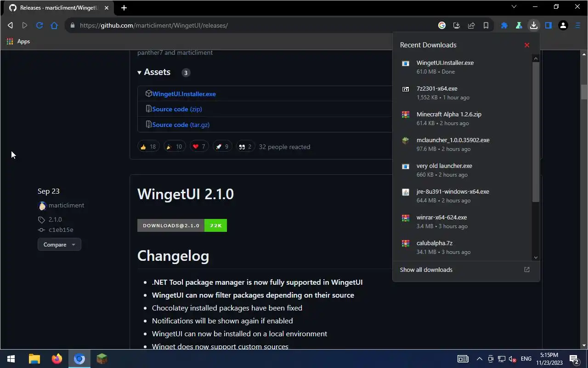The height and width of the screenshot is (368, 588).
Task: Open the extensions puzzle icon
Action: coord(504,25)
